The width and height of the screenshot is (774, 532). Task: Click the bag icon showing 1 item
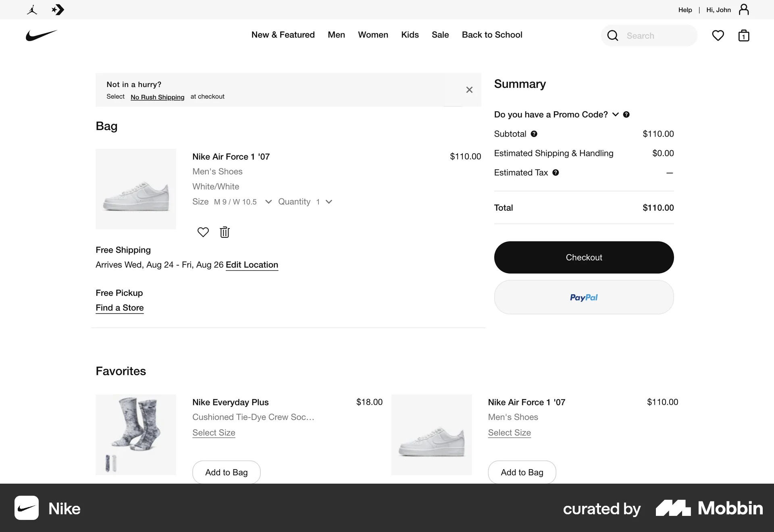[x=744, y=35]
